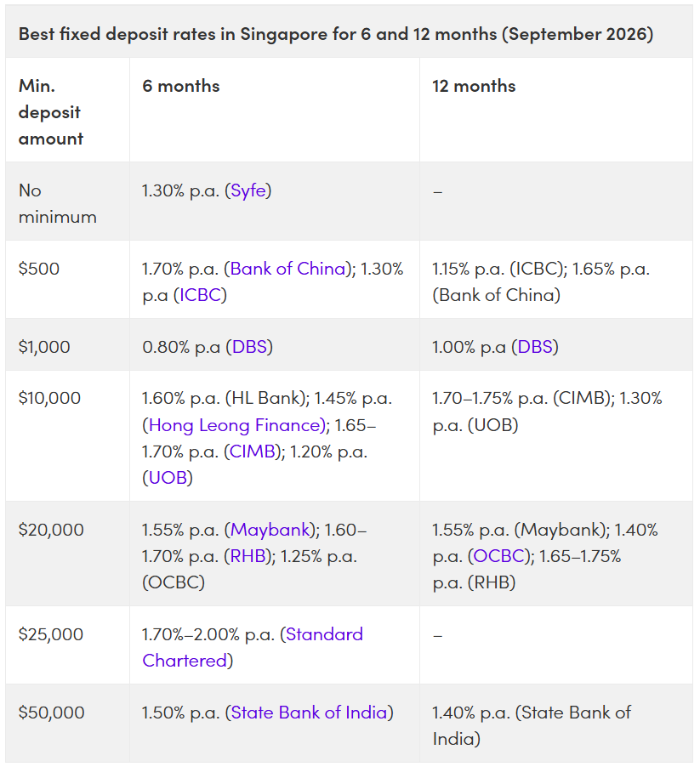Screen dimensions: 700x778
Task: Open the OCBC link under 12 months
Action: pyautogui.click(x=498, y=556)
